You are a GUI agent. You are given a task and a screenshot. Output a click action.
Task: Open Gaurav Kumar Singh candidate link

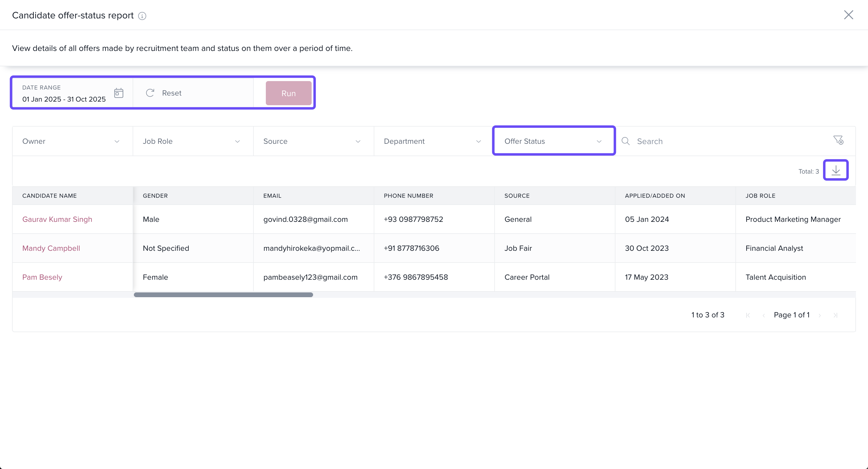tap(57, 219)
